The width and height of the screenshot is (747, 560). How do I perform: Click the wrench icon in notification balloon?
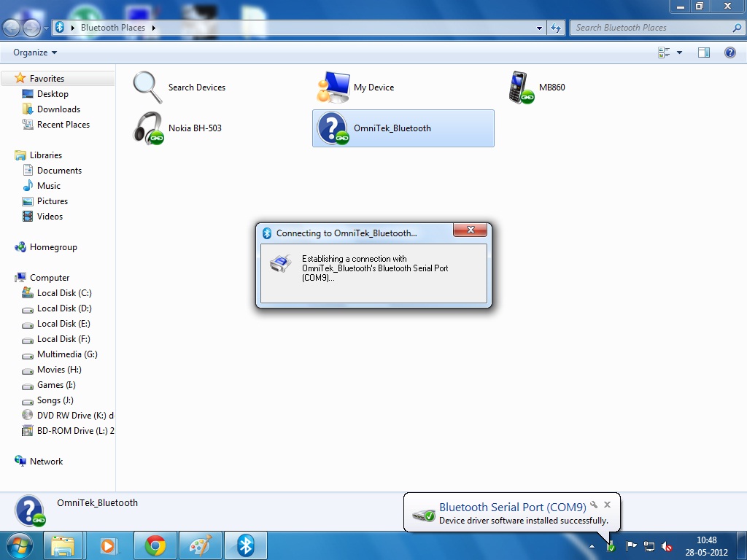[x=594, y=505]
